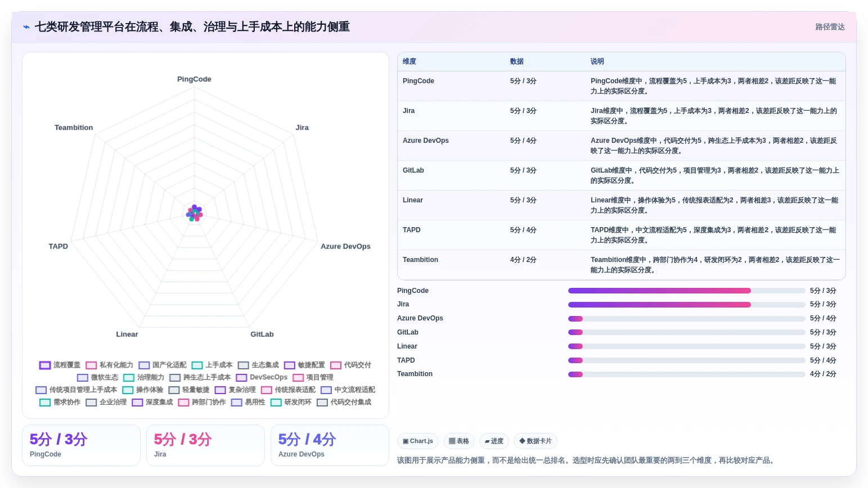868x488 pixels.
Task: Click the lightning icon beside the page title
Action: pyautogui.click(x=26, y=27)
